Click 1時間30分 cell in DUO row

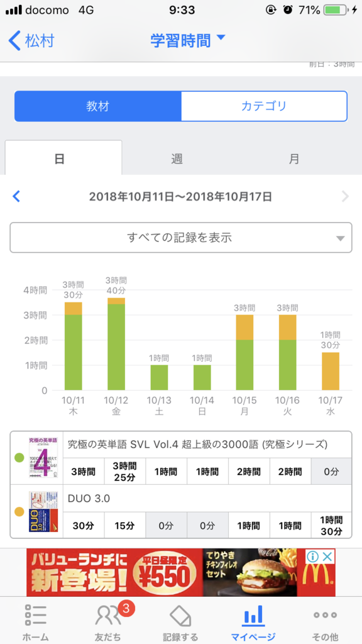pyautogui.click(x=332, y=525)
